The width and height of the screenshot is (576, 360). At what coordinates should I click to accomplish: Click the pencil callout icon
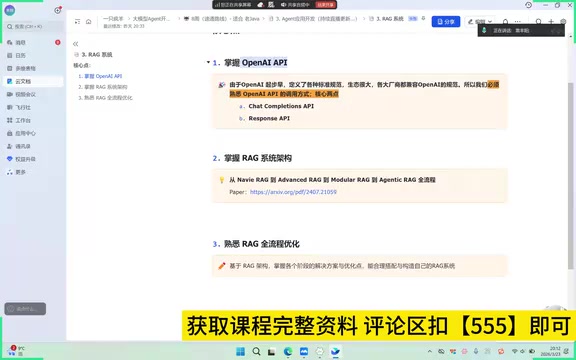pos(222,266)
